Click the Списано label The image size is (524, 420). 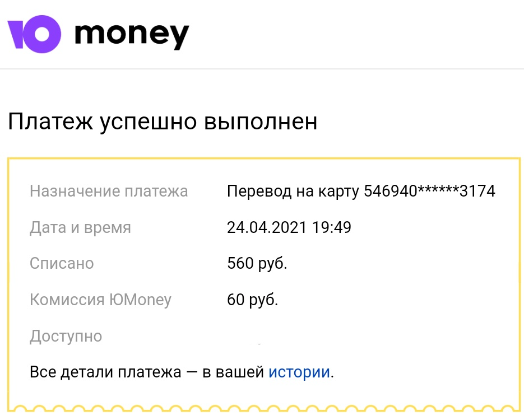pyautogui.click(x=62, y=263)
